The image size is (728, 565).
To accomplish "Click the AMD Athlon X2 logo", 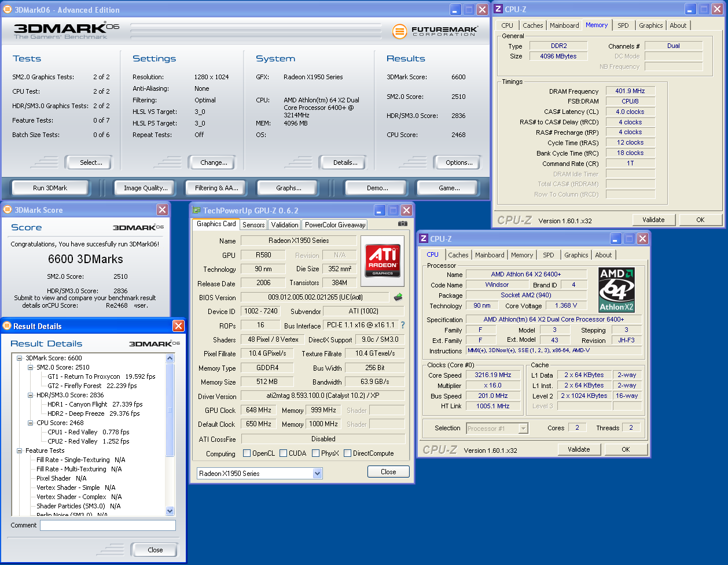I will point(617,290).
